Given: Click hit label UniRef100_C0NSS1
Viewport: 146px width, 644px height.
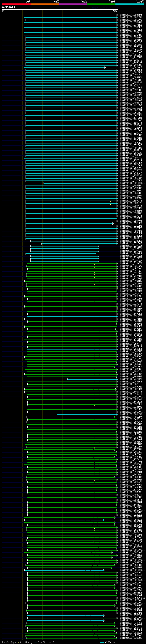Looking at the screenshot, I should 131,334.
